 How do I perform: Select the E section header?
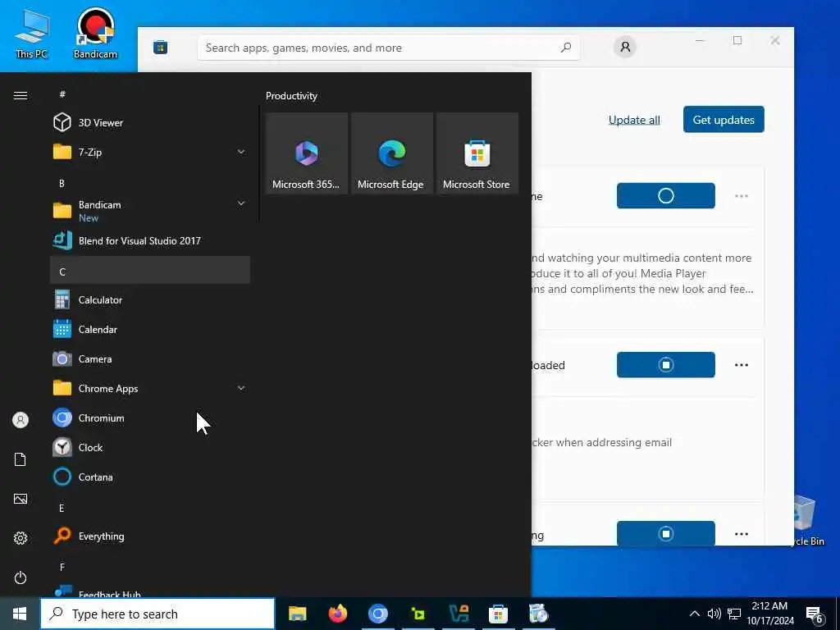tap(150, 508)
